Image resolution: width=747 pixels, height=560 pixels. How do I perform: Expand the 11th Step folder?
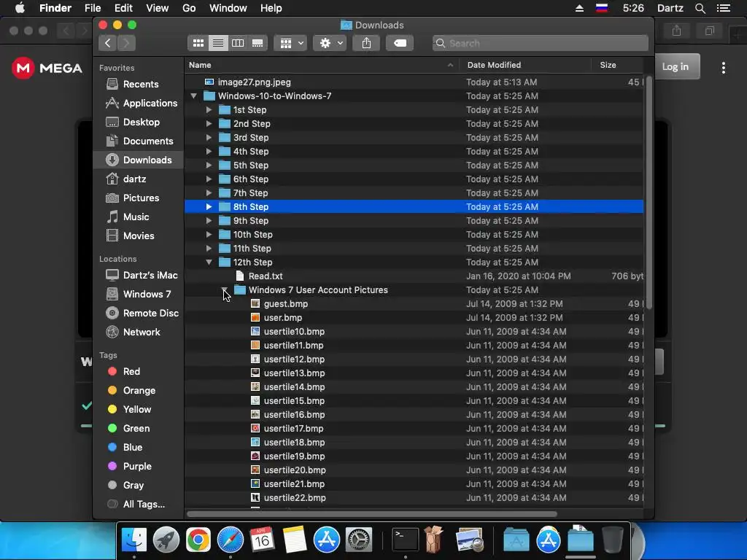click(x=209, y=249)
